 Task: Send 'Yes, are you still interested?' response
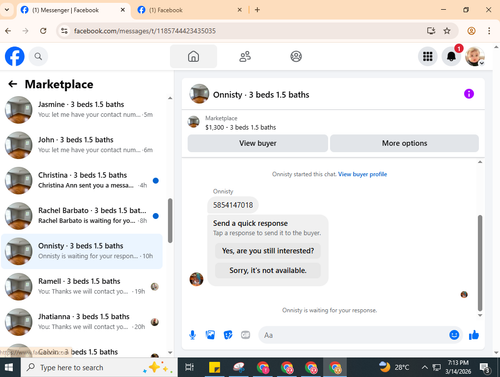tap(268, 251)
